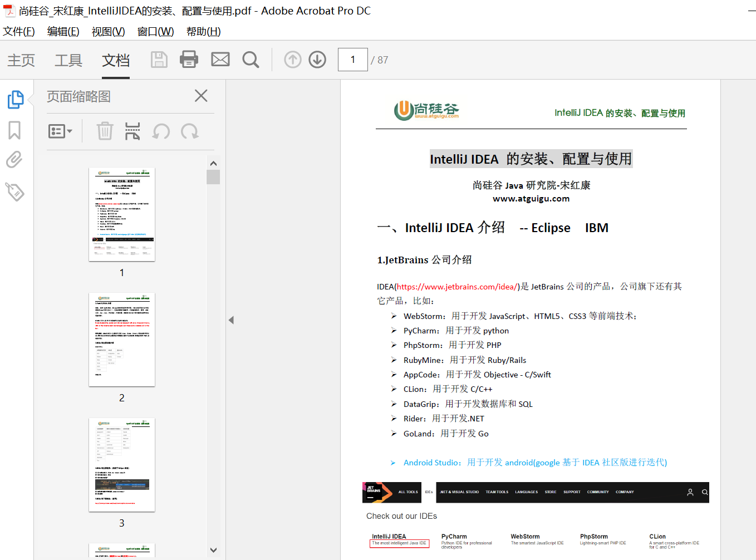Select page 1 thumbnail
Screen dimensions: 756x560
122,214
